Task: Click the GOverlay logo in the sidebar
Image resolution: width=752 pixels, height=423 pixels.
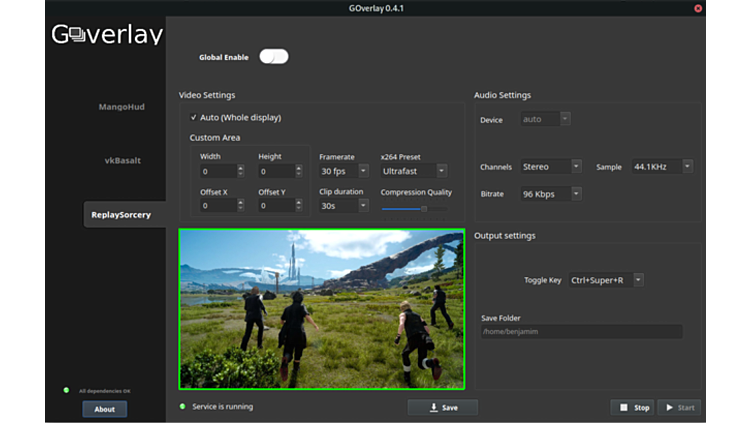Action: click(106, 35)
